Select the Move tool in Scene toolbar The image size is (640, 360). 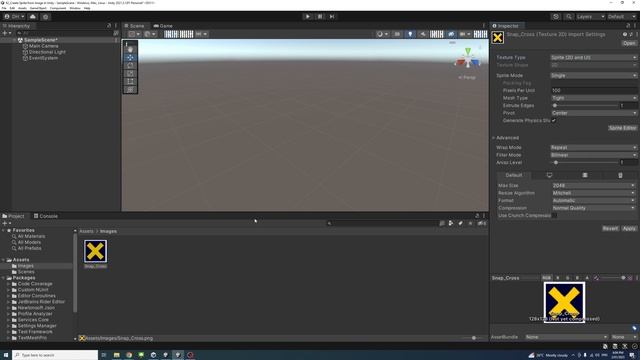(130, 58)
